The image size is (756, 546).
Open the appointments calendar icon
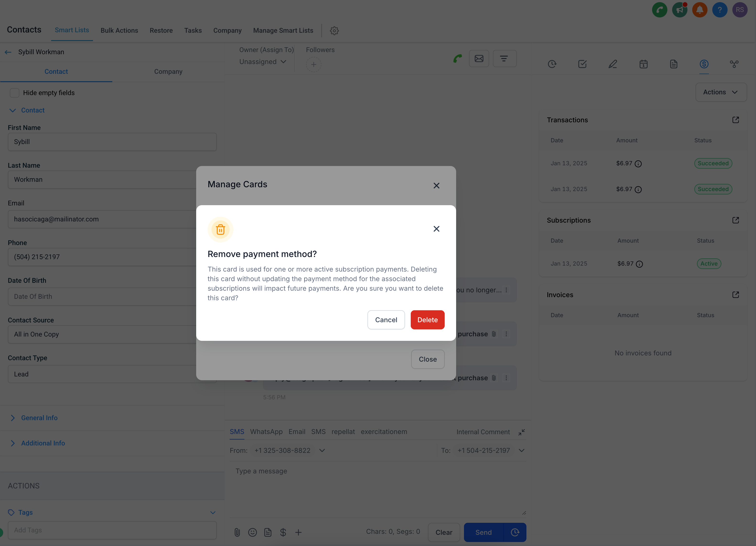pyautogui.click(x=643, y=64)
